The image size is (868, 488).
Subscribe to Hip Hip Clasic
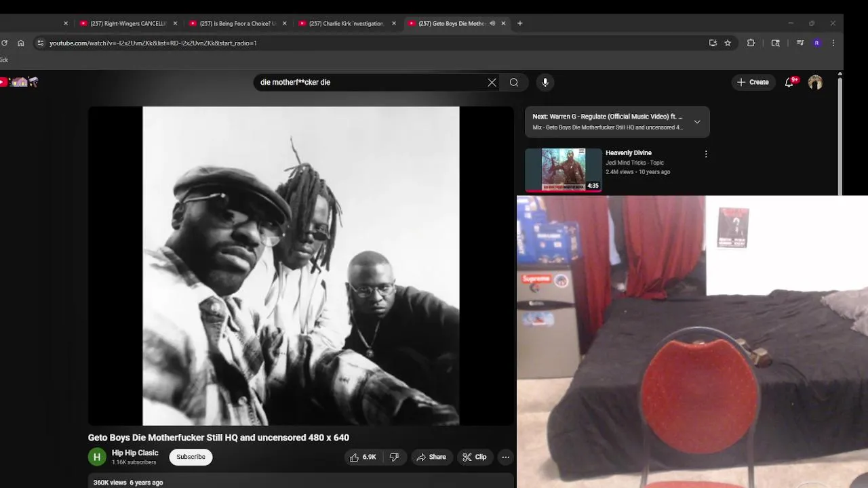(x=191, y=457)
